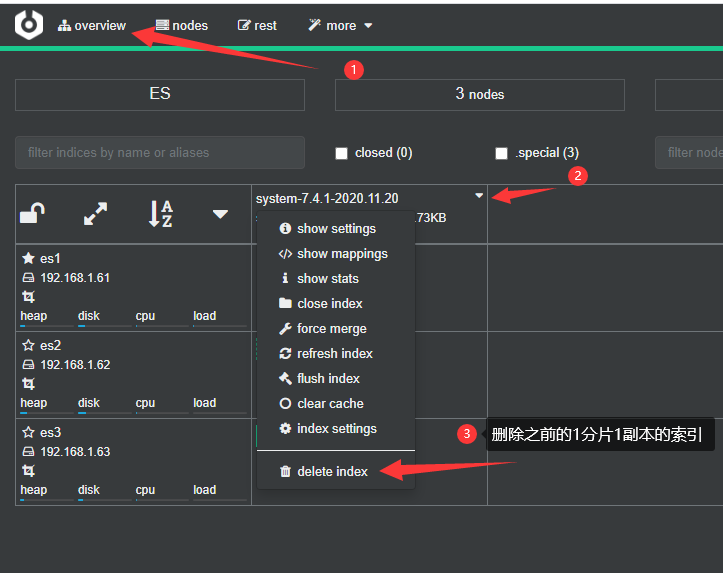Screen dimensions: 723x573
Task: Click es1 heap usage bar
Action: click(47, 326)
